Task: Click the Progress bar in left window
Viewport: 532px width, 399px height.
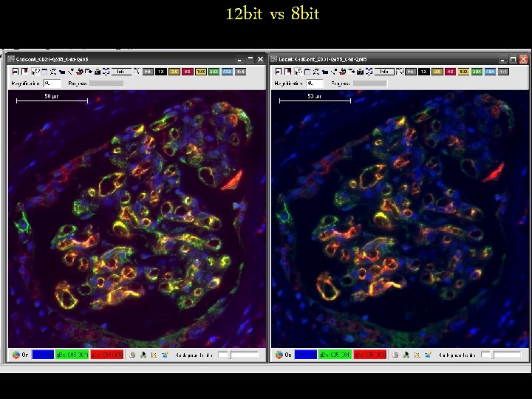Action: (106, 83)
